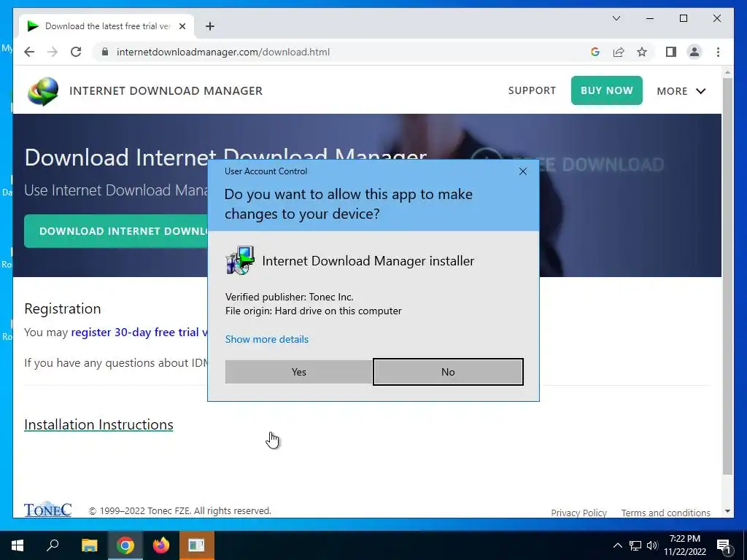Open Windows Start menu

(18, 545)
